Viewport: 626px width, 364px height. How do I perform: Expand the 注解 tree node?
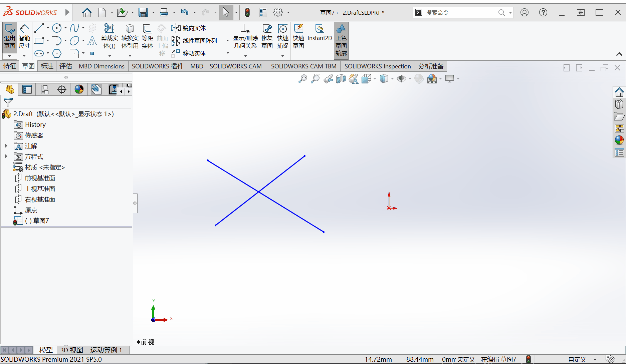6,146
